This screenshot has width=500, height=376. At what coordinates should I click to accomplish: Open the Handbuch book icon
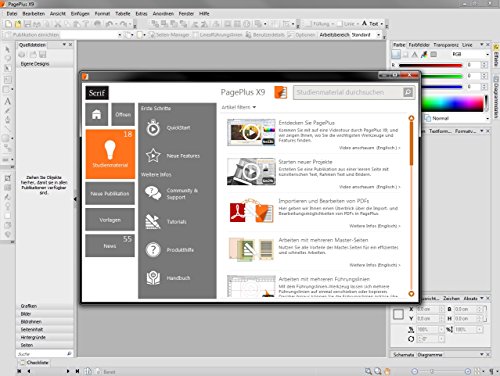tap(153, 278)
